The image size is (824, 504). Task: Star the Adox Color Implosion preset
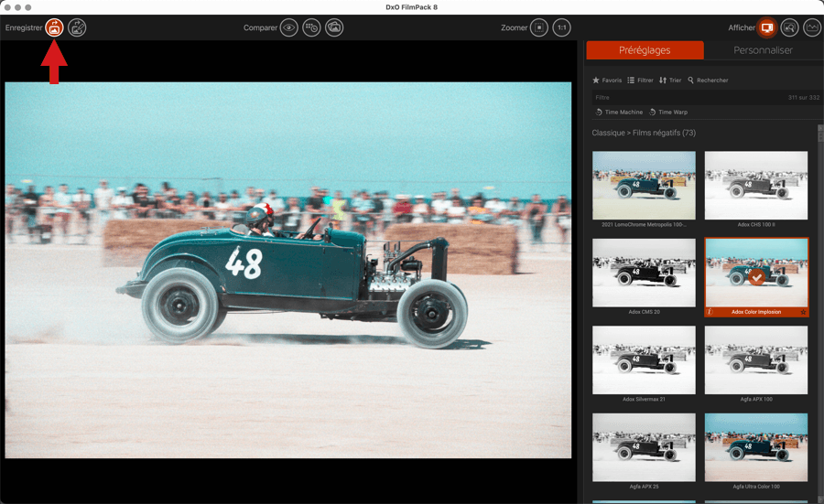pos(803,312)
